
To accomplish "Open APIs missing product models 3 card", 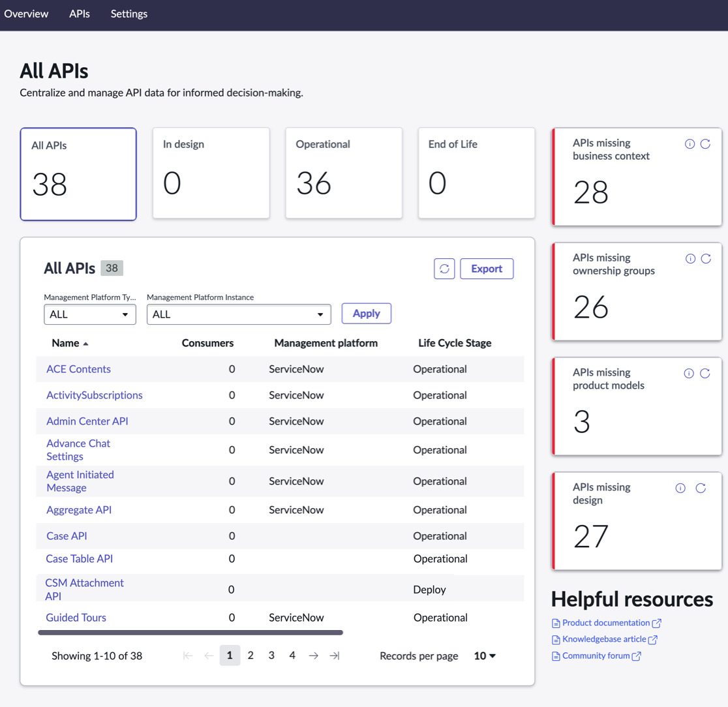I will click(x=637, y=406).
